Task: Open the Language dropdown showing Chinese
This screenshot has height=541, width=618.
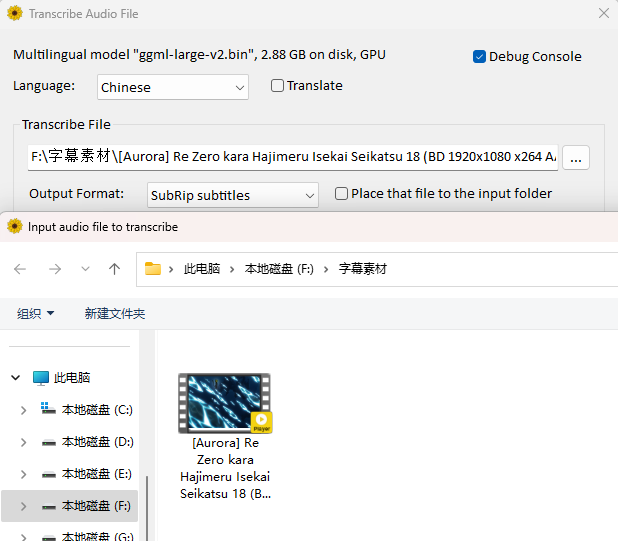Action: (x=173, y=87)
